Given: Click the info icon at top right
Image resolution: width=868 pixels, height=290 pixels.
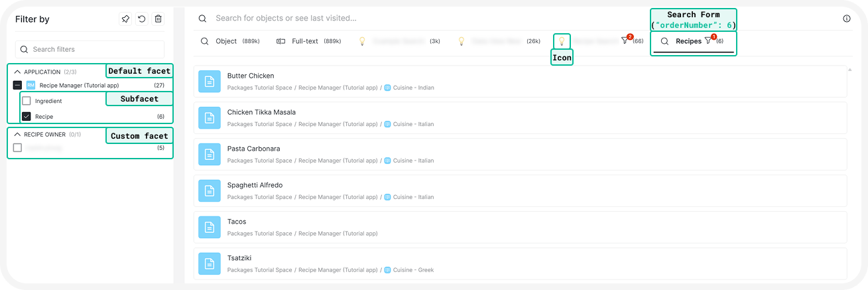Looking at the screenshot, I should [847, 19].
